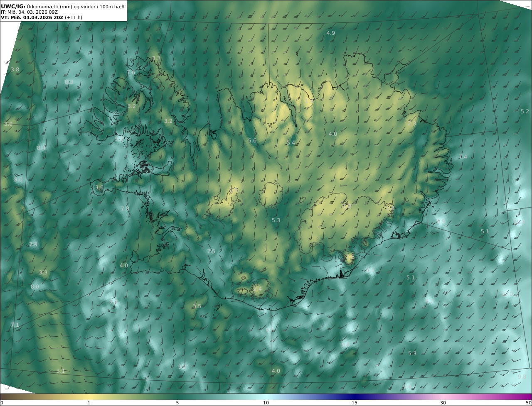
Task: Click the valid time line "VT: Mið. 04.03.2026 20Z"
Action: pyautogui.click(x=32, y=18)
